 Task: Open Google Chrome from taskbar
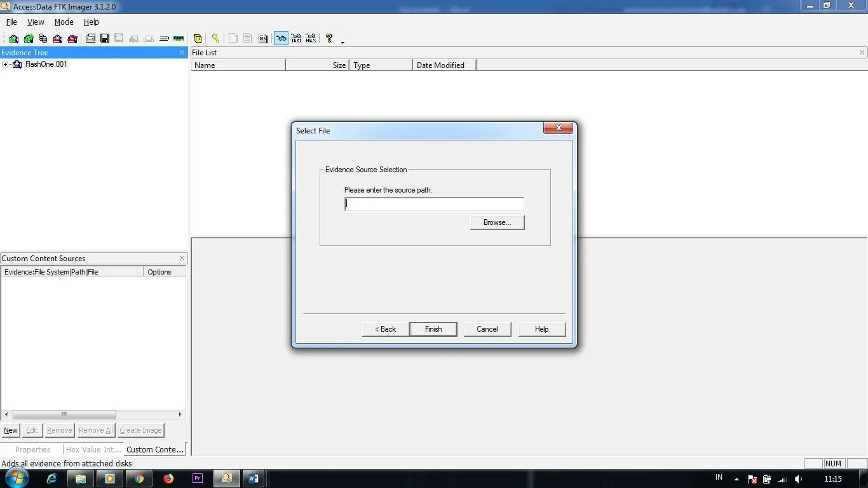[139, 478]
